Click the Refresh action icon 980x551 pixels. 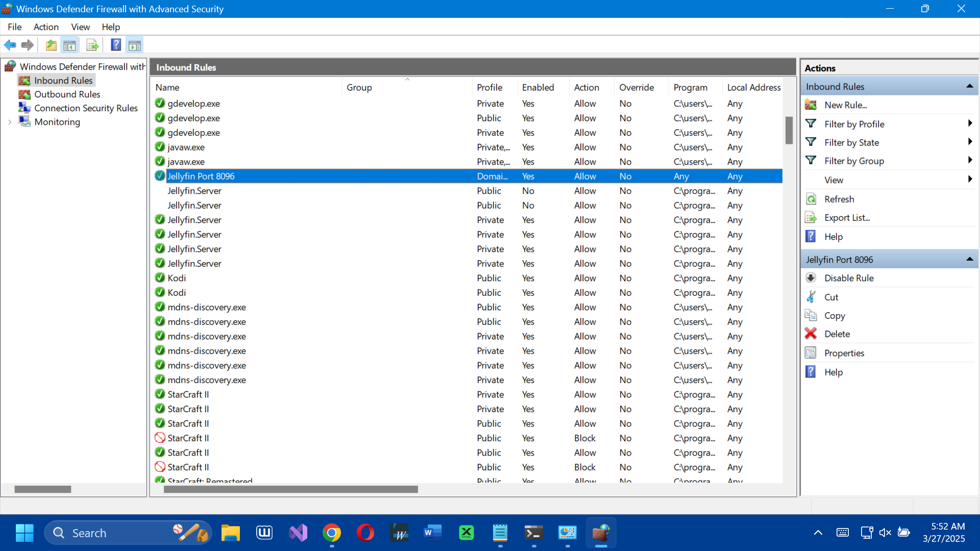click(811, 199)
